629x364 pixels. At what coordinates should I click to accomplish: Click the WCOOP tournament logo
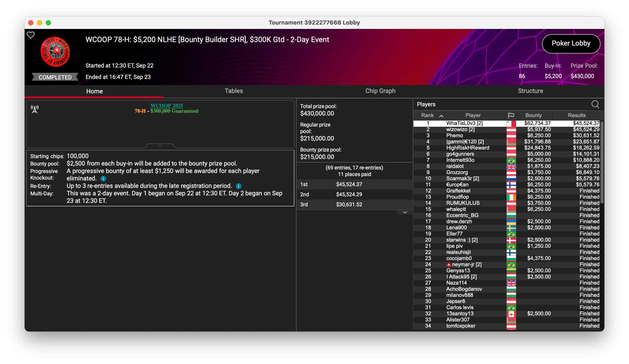[55, 52]
